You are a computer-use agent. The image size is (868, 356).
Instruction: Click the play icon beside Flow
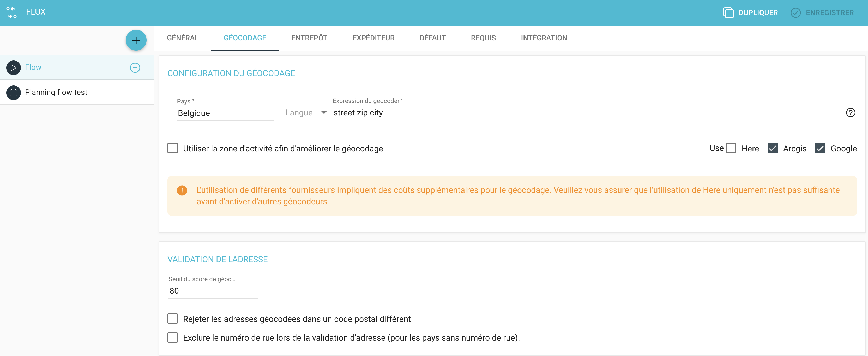pyautogui.click(x=14, y=68)
